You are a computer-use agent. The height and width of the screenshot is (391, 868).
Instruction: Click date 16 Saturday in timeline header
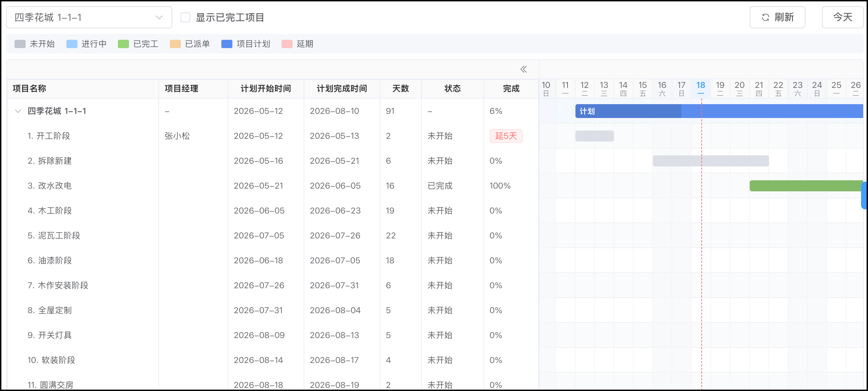(662, 89)
